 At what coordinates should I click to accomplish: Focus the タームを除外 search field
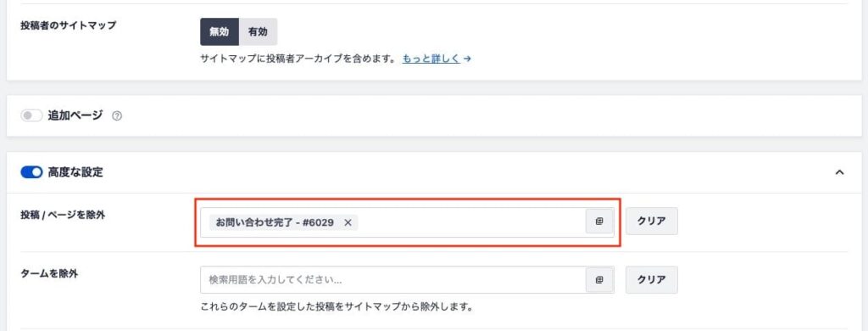[x=393, y=280]
